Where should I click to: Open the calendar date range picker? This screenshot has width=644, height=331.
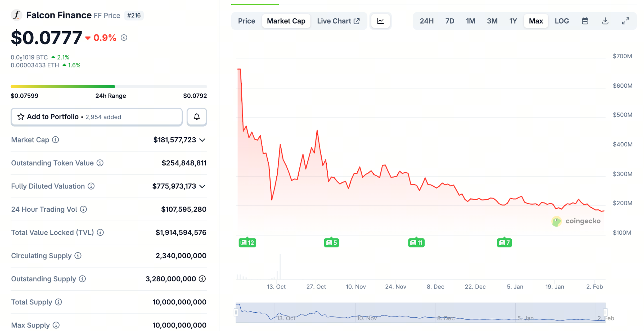[x=585, y=21]
